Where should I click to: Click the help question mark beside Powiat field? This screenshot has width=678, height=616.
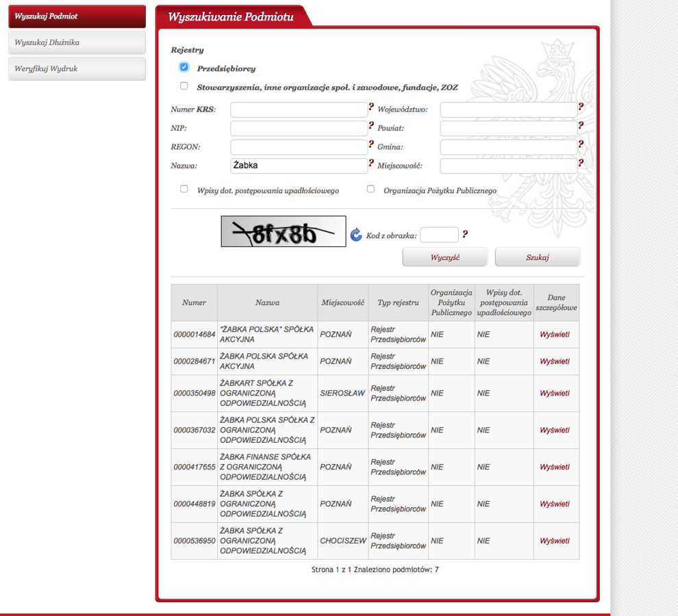pos(581,125)
